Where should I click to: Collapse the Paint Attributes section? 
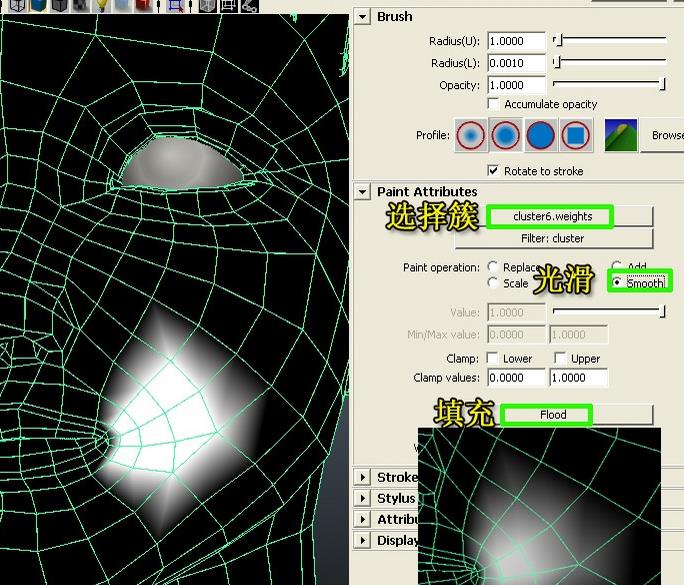click(362, 192)
